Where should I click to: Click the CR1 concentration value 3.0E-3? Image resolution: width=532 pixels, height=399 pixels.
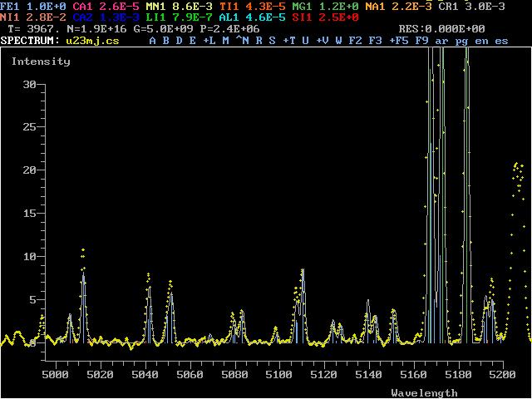pyautogui.click(x=485, y=6)
